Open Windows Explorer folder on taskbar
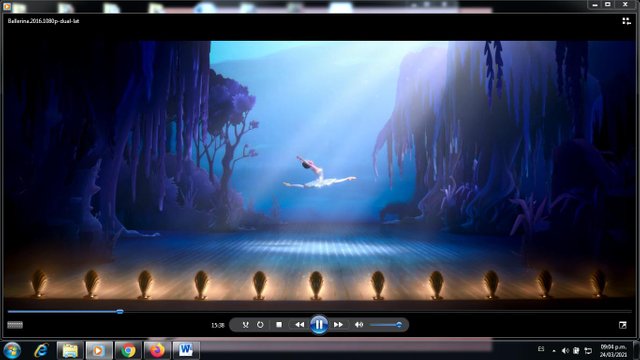 click(70, 350)
